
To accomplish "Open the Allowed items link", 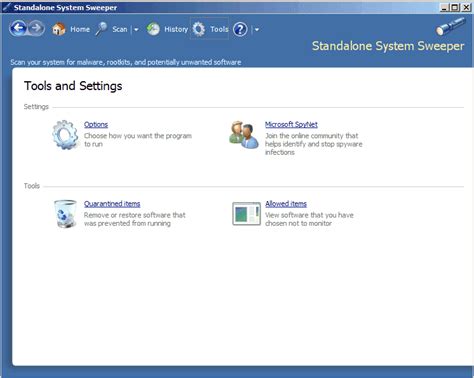I will (286, 204).
